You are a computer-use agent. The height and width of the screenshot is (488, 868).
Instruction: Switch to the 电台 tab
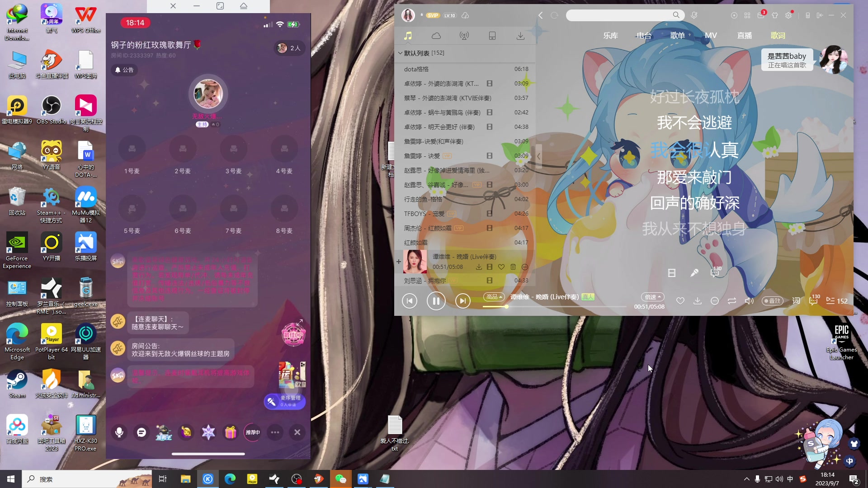coord(644,35)
